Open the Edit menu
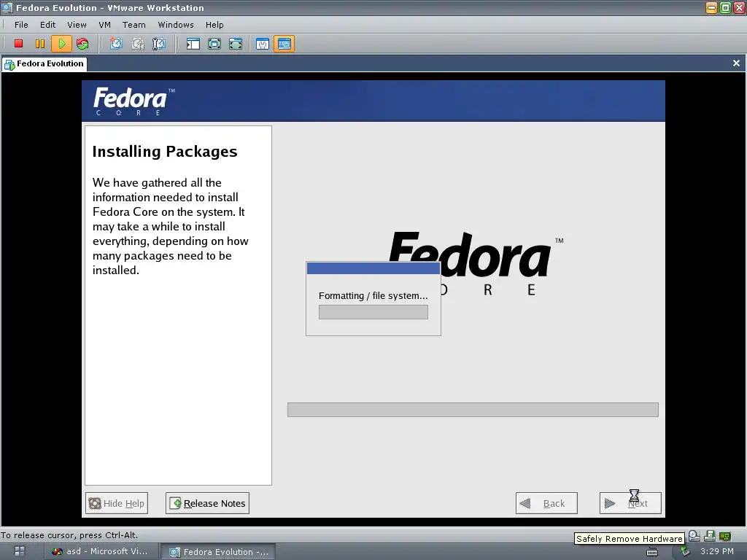Image resolution: width=747 pixels, height=560 pixels. 47,25
